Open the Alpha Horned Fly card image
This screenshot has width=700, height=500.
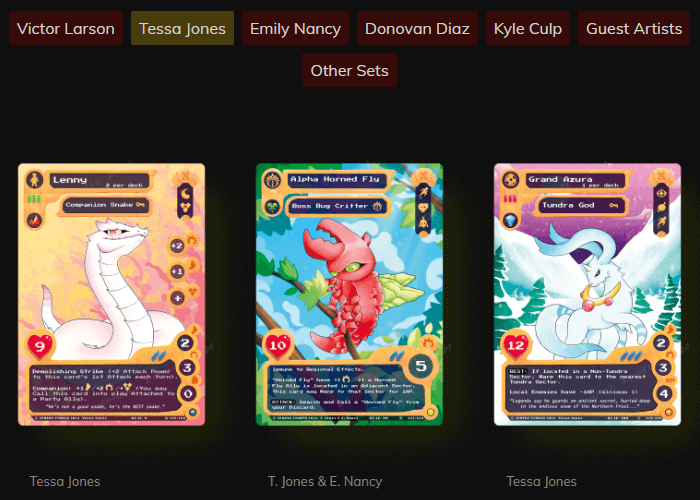(350, 295)
